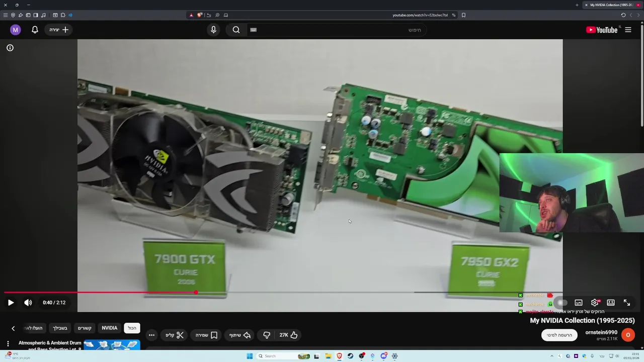Select the בשבילך filter chip
The height and width of the screenshot is (362, 644).
tap(60, 328)
